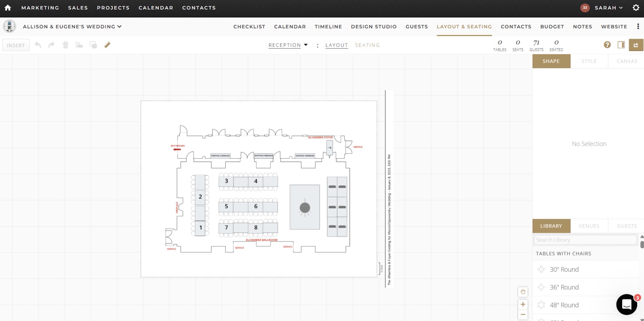Viewport: 644px width, 321px height.
Task: Activate the pan hand tool
Action: point(523,292)
